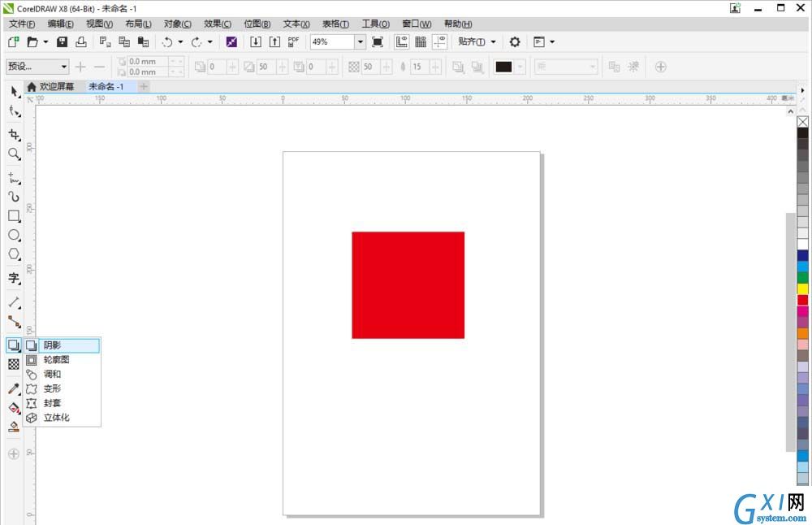This screenshot has width=812, height=525.
Task: Choose 变形 distort from flyout
Action: (62, 388)
